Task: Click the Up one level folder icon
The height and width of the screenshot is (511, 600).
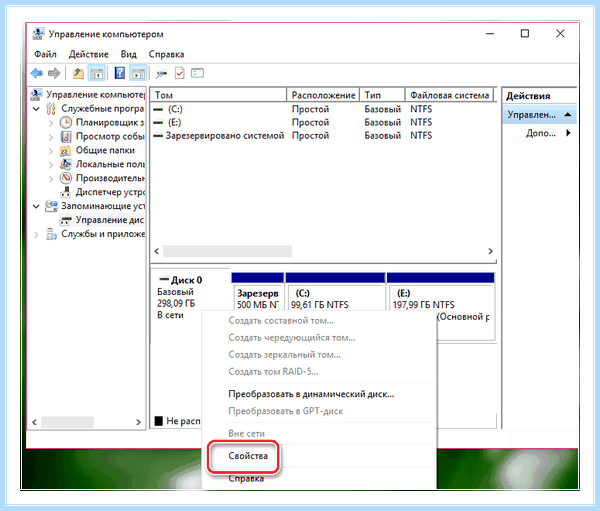Action: 78,73
